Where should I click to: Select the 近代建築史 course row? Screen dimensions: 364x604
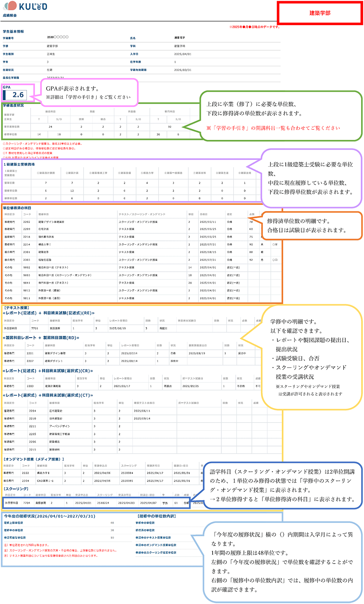point(142,411)
